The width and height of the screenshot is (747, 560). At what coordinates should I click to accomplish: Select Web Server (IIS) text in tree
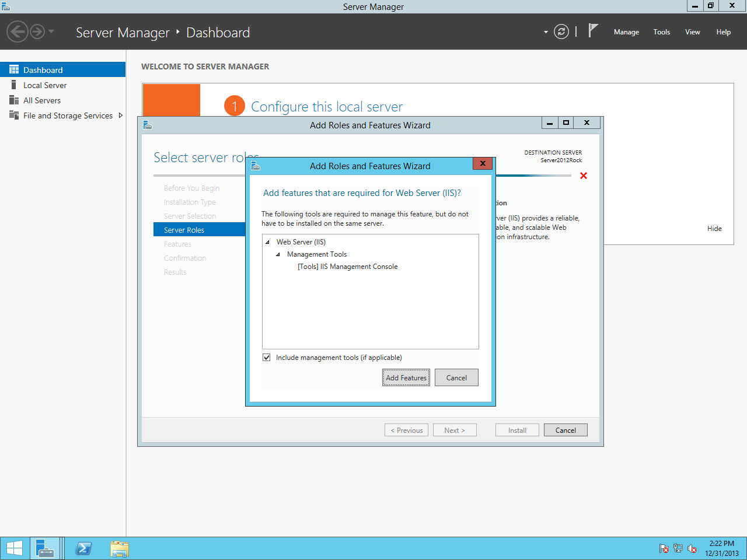pyautogui.click(x=301, y=242)
